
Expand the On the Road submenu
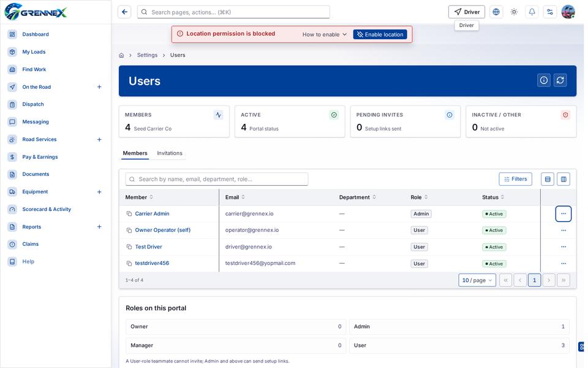99,87
